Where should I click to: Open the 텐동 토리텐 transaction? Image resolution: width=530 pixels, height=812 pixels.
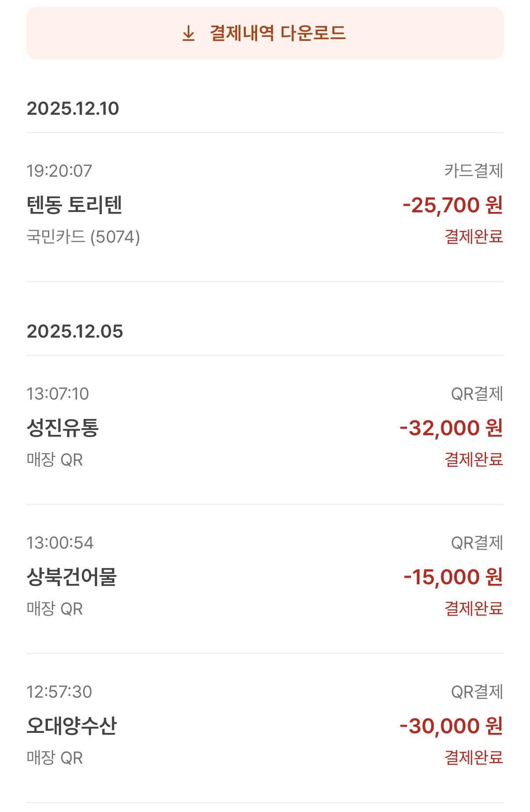[74, 205]
